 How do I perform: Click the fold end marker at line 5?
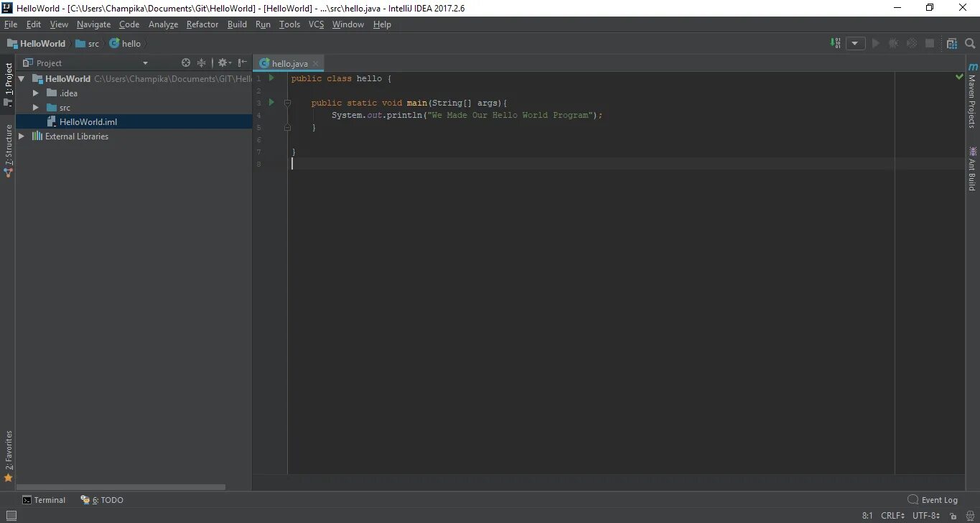point(287,127)
